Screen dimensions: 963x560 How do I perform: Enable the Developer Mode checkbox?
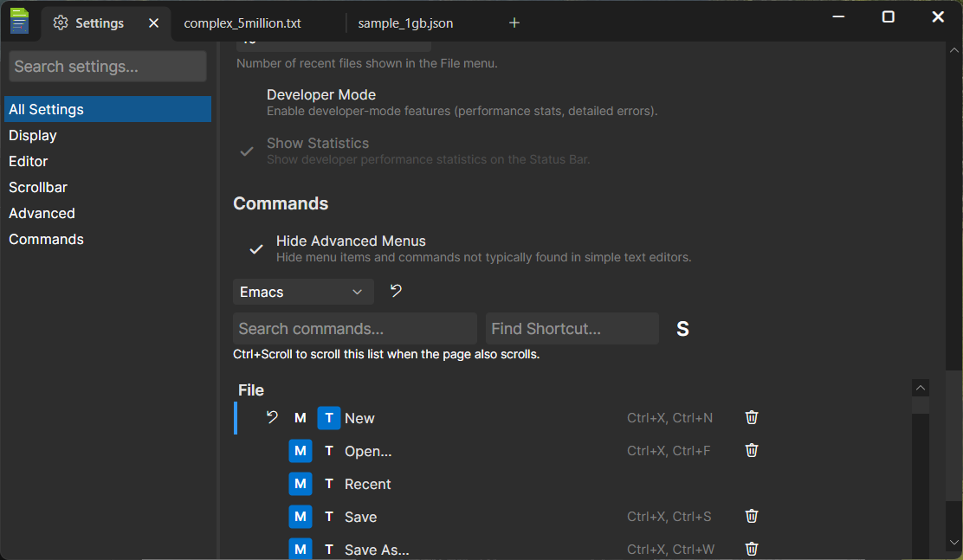pos(247,102)
